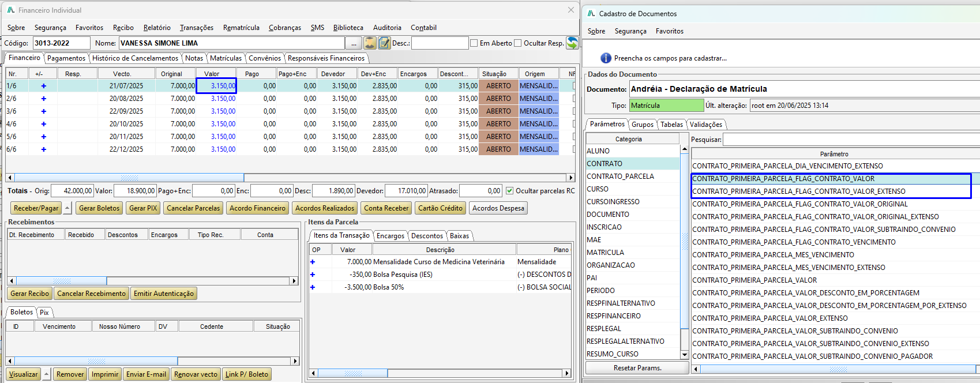This screenshot has height=383, width=980.
Task: Open the Pix tab
Action: pos(44,313)
